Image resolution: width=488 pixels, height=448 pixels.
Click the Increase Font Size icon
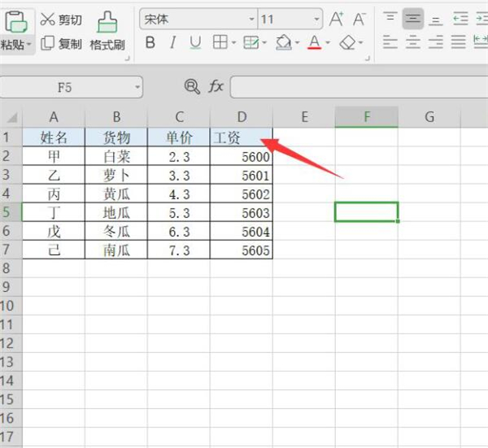[x=337, y=19]
